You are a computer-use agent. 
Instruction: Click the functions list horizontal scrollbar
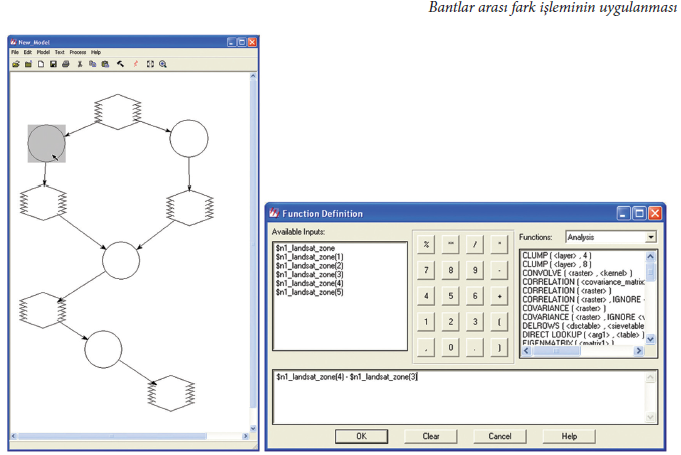(x=580, y=351)
